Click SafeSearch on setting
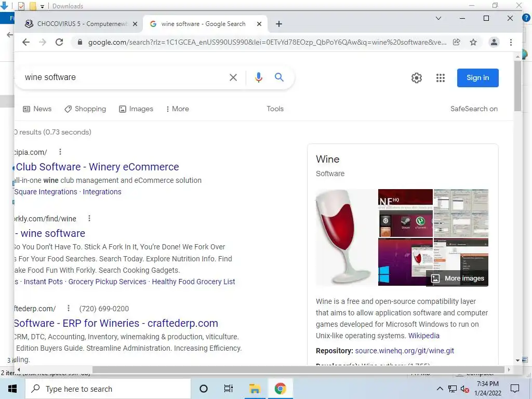This screenshot has width=532, height=399. pos(474,109)
